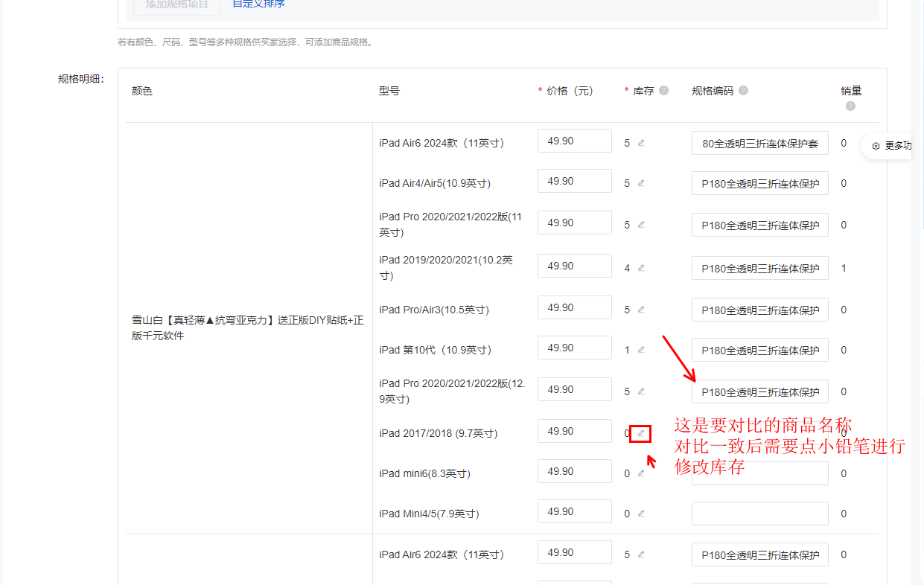The image size is (924, 585).
Task: Click the 添加规格项目 button
Action: point(177,4)
